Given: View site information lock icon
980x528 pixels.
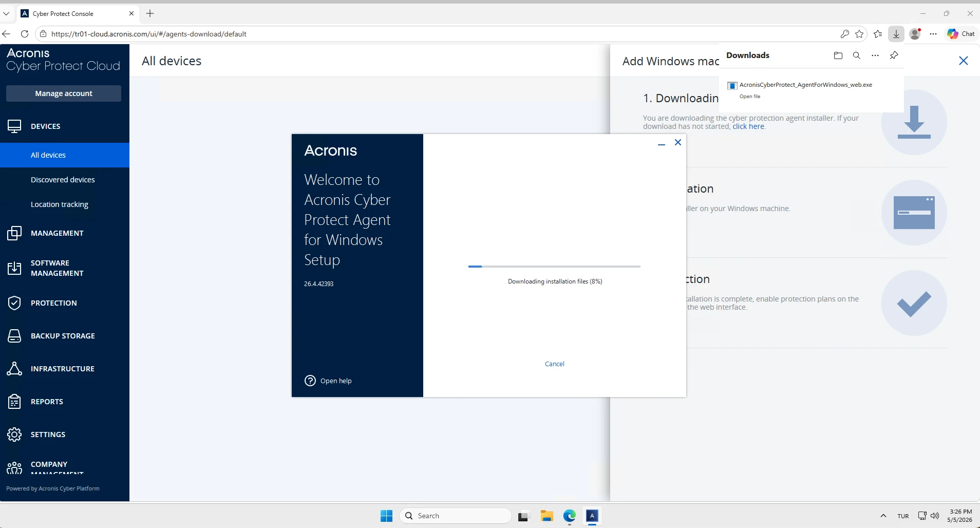Looking at the screenshot, I should click(43, 34).
